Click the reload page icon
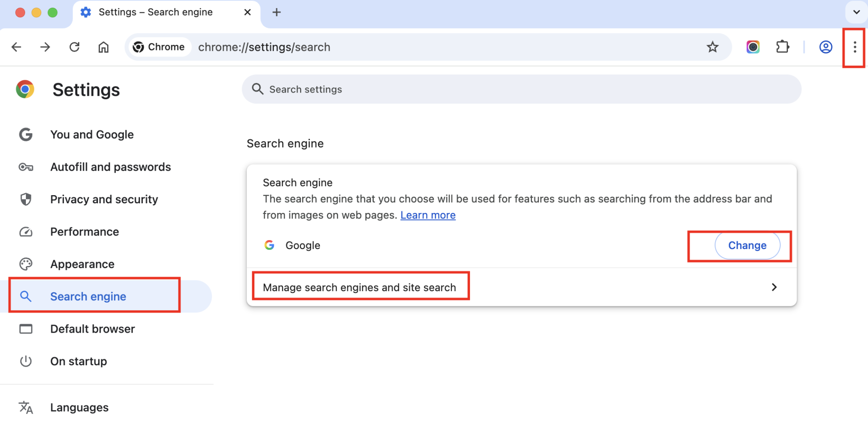This screenshot has height=426, width=868. point(75,47)
